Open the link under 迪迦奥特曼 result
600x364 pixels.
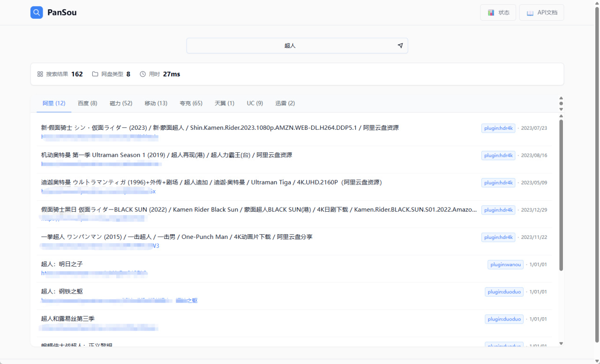pos(98,191)
